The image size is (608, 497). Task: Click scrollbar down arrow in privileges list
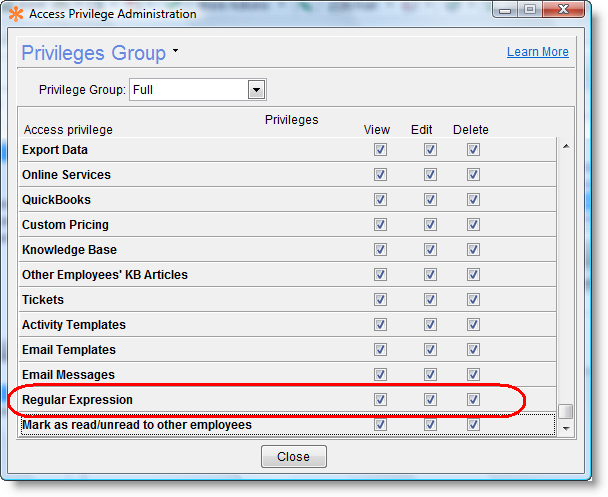tap(566, 428)
